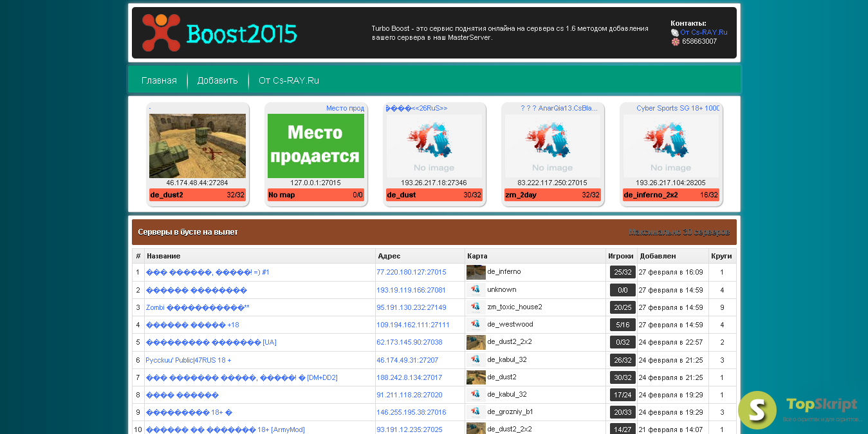Click the de_dust2 map icon in row 7

pos(476,377)
